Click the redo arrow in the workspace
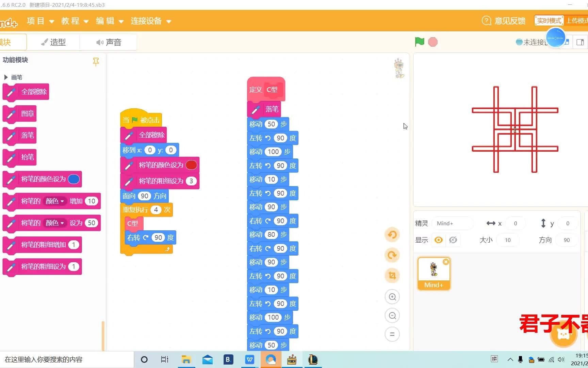Image resolution: width=588 pixels, height=368 pixels. pos(392,255)
